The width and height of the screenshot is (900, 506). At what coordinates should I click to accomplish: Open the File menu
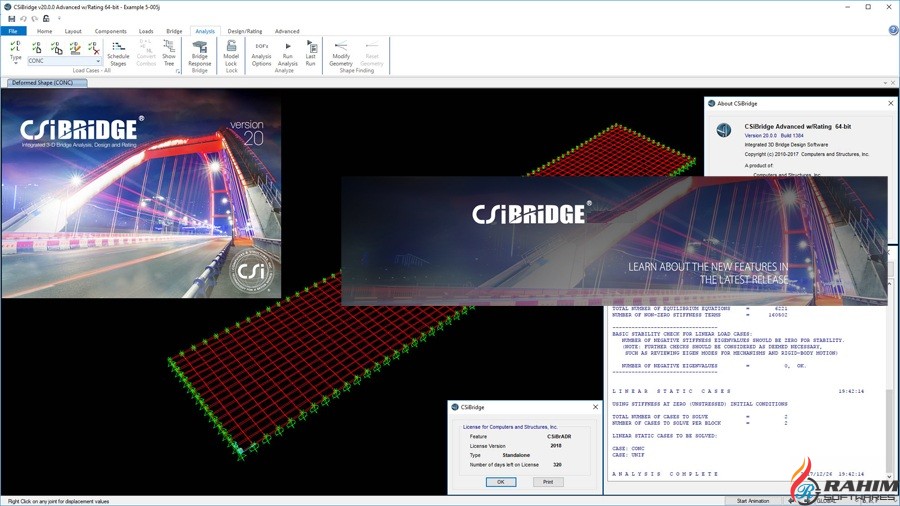coord(12,31)
